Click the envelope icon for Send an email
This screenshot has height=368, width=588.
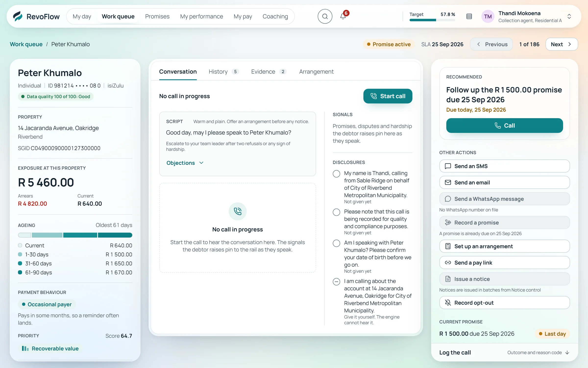coord(448,182)
